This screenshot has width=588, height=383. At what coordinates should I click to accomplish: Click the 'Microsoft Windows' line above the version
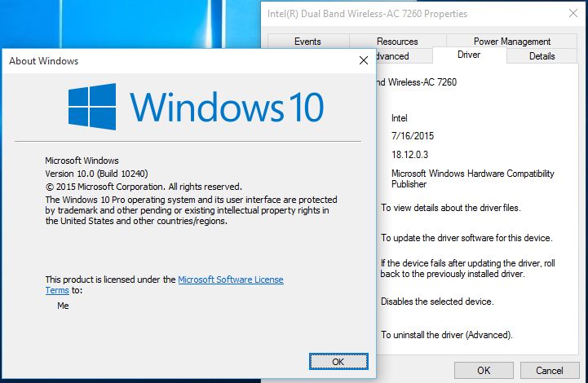click(82, 161)
